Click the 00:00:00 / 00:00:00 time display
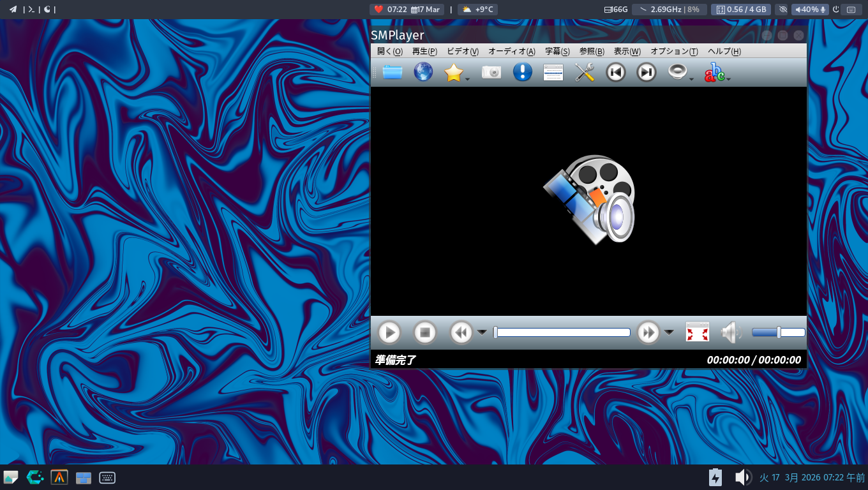Screen dimensions: 868x490 point(754,360)
